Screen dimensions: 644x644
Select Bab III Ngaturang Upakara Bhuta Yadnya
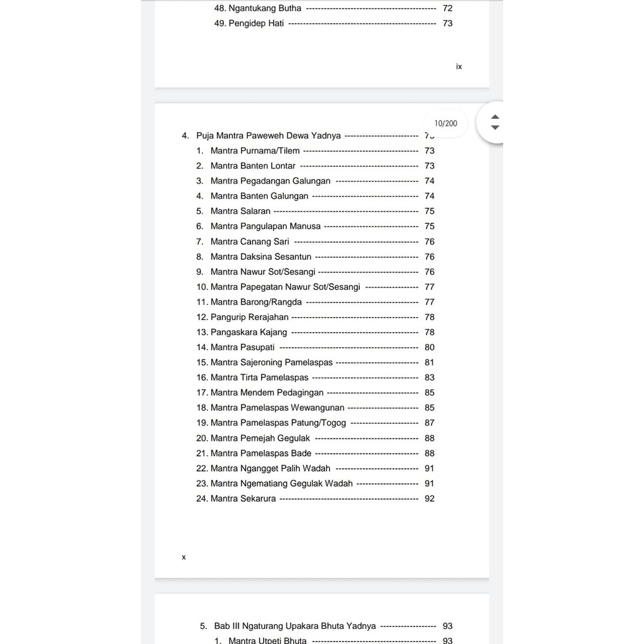click(x=294, y=626)
